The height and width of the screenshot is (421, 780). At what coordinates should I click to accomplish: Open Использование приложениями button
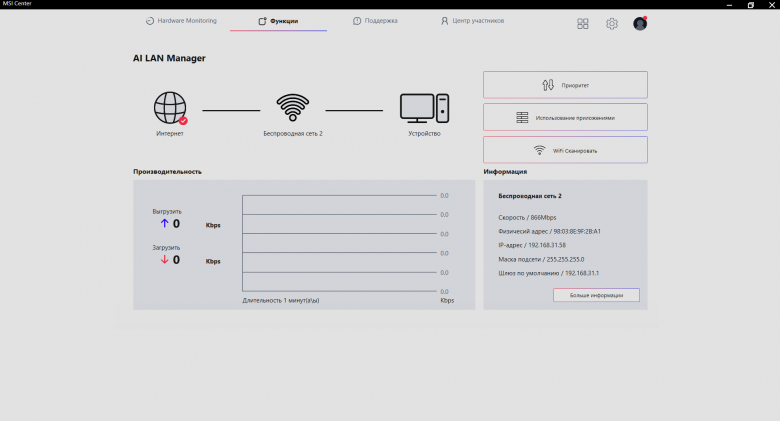click(565, 117)
